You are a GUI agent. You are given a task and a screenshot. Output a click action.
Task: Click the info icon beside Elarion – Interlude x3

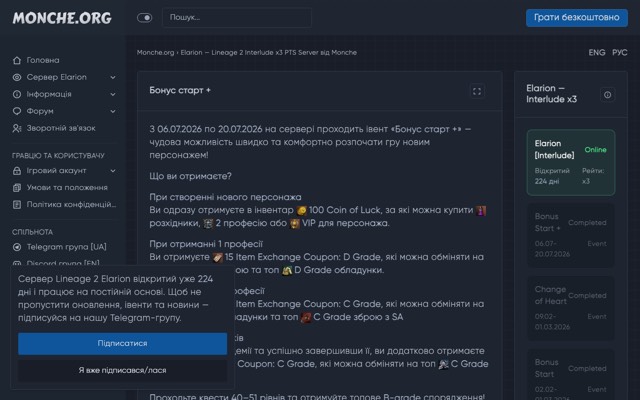[607, 95]
